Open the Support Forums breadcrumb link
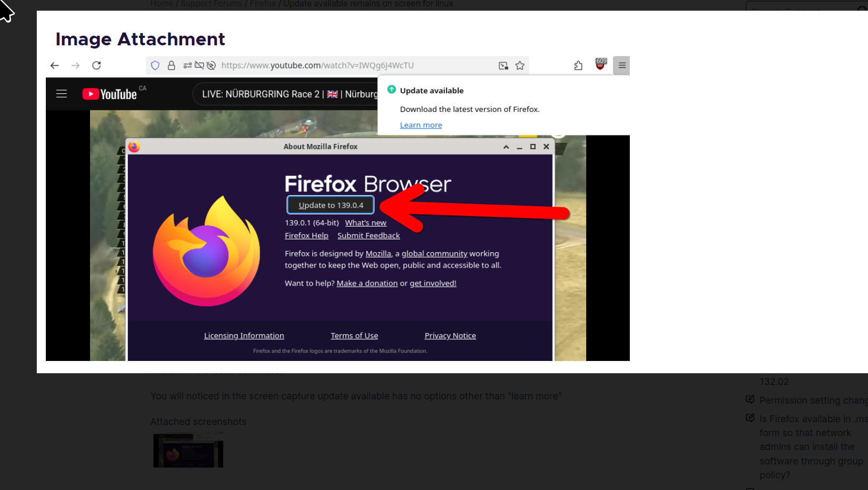 [x=212, y=4]
